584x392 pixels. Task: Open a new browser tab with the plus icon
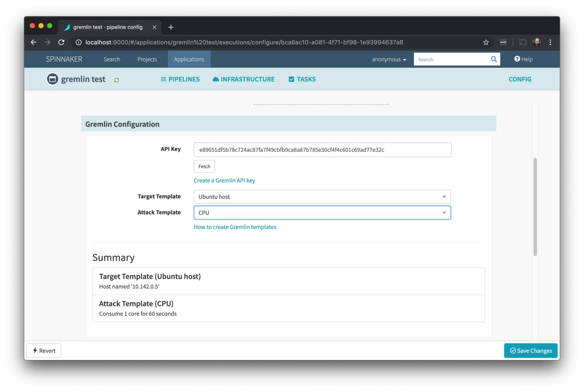[171, 27]
